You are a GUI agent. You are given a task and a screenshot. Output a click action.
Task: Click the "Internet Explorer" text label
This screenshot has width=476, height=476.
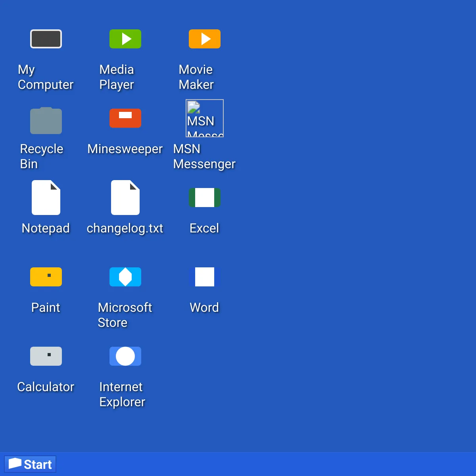122,394
